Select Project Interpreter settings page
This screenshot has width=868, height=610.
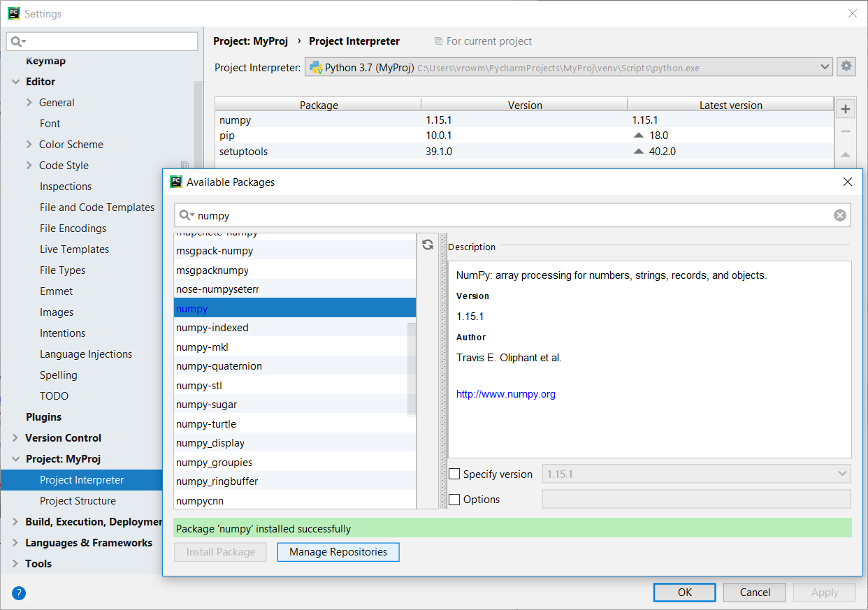tap(82, 480)
